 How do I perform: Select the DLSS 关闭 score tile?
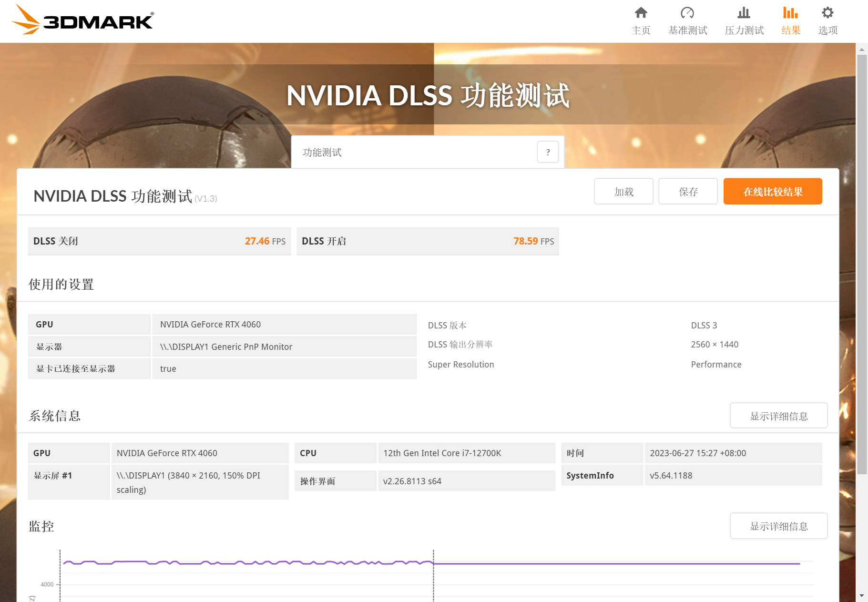pyautogui.click(x=159, y=241)
